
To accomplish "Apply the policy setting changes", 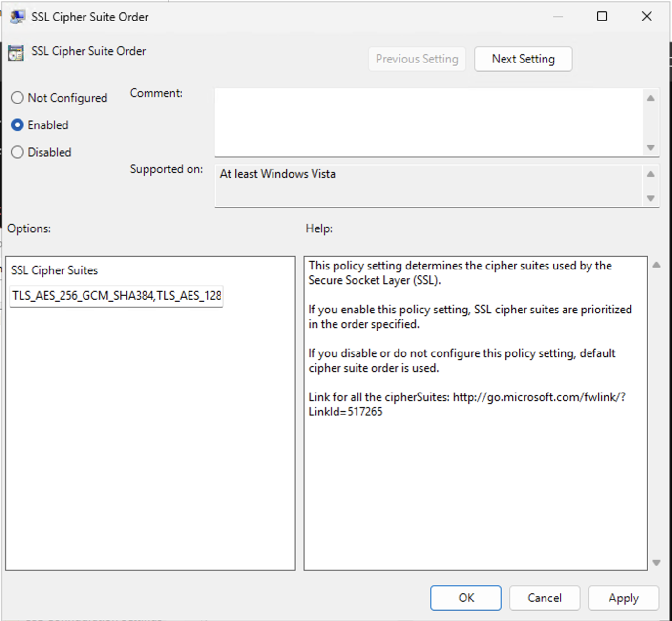I will (x=624, y=598).
